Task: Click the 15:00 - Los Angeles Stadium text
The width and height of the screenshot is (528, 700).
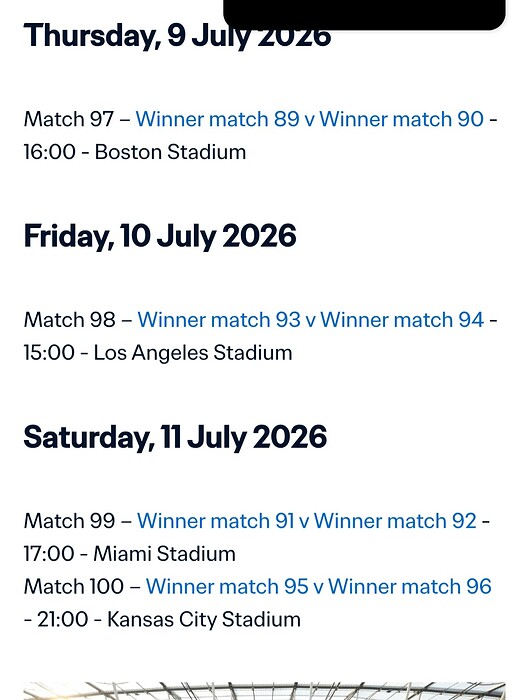Action: click(x=158, y=353)
